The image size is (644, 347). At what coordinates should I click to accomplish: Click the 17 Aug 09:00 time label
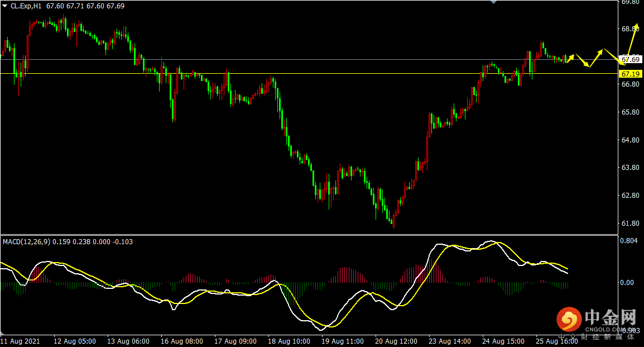pyautogui.click(x=236, y=341)
